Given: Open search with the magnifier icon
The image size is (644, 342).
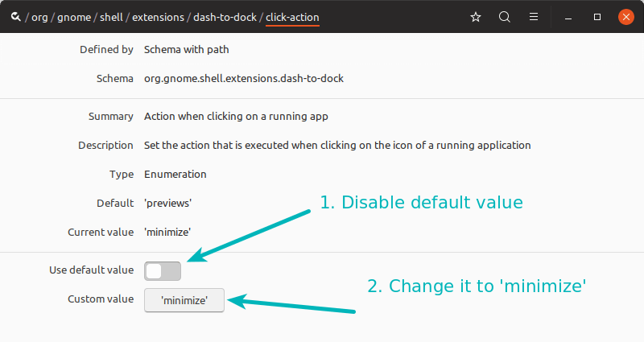Looking at the screenshot, I should pyautogui.click(x=505, y=17).
